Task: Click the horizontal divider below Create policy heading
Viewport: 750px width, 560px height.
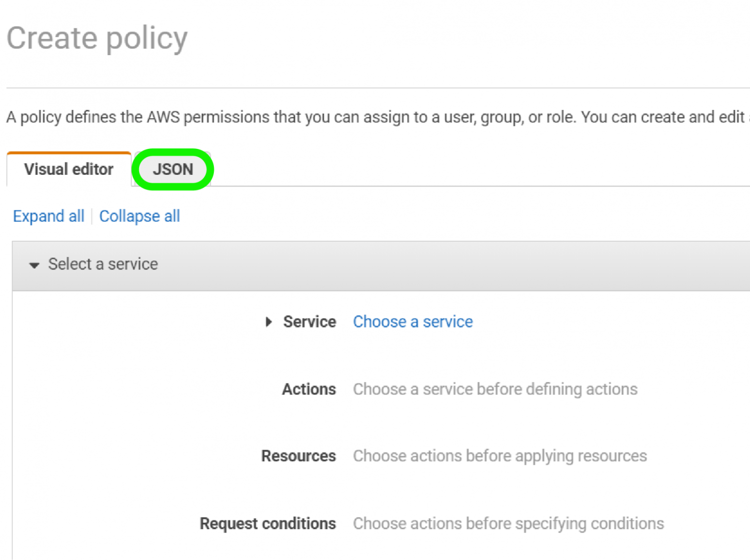Action: [x=375, y=88]
